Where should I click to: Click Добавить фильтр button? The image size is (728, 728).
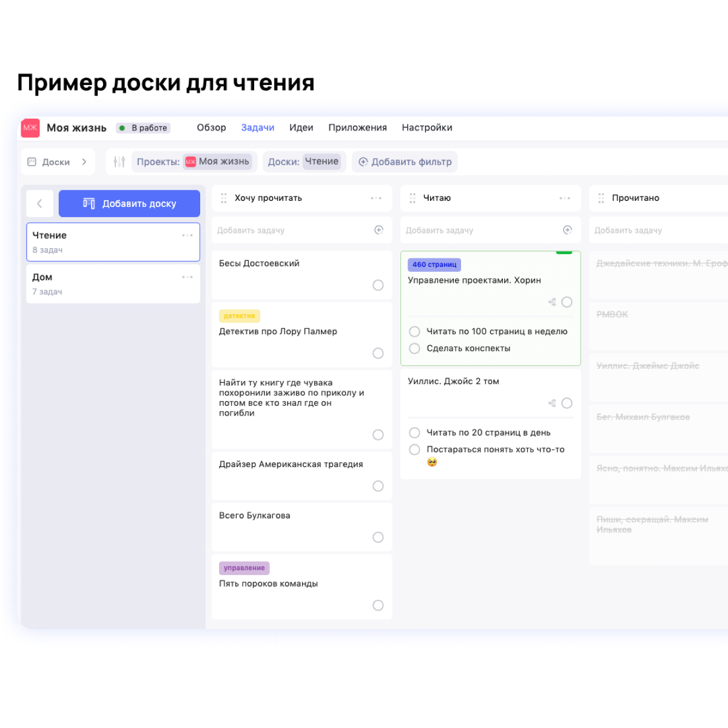[405, 162]
